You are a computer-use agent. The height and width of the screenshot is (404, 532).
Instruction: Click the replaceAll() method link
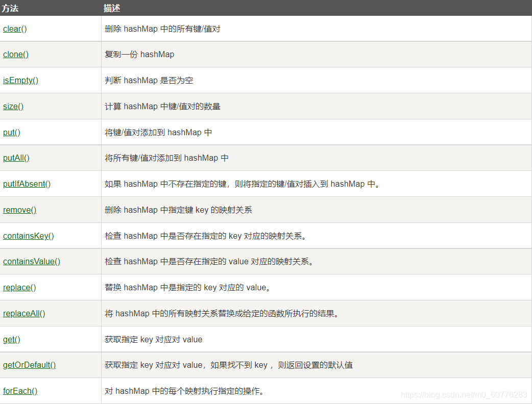[x=24, y=314]
